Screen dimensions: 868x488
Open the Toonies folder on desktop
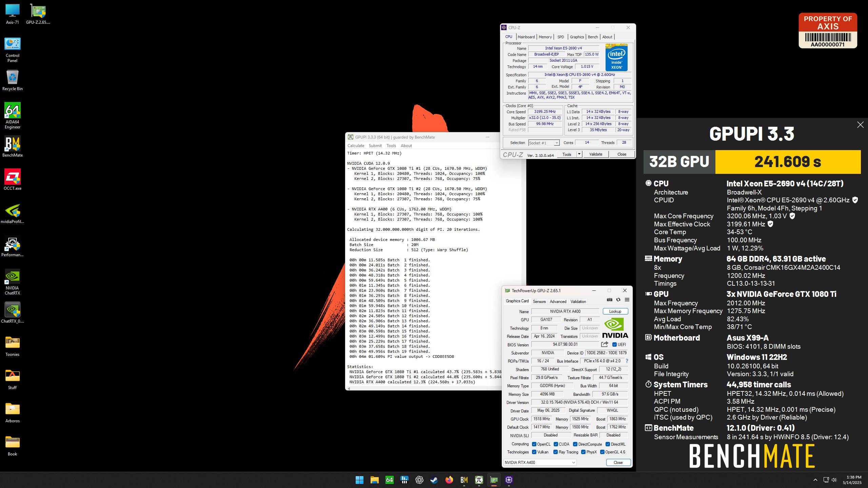(13, 346)
